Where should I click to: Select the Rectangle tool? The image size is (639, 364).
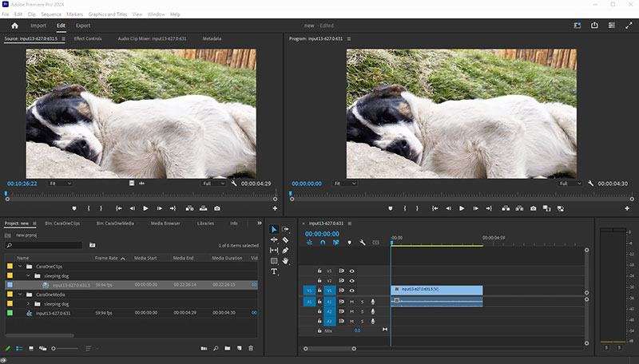274,261
